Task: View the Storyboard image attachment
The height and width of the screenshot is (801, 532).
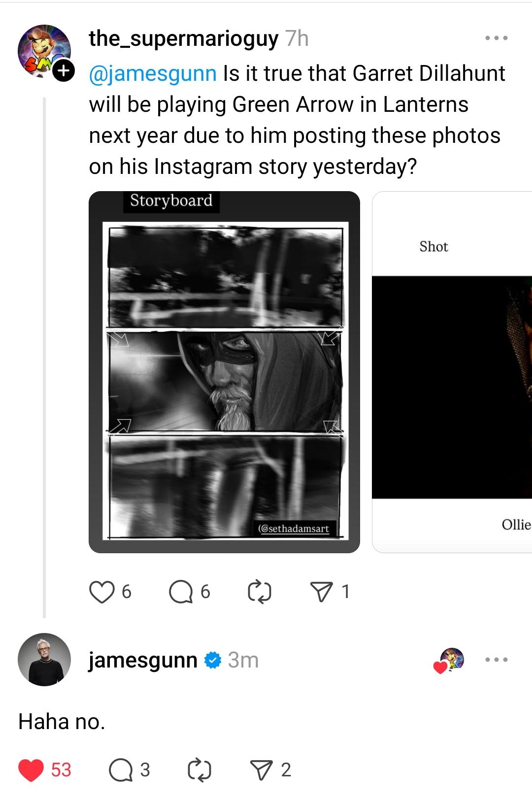Action: click(224, 372)
